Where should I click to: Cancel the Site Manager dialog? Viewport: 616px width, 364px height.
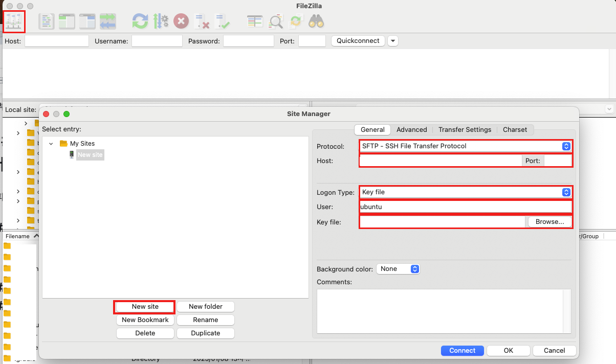(555, 351)
